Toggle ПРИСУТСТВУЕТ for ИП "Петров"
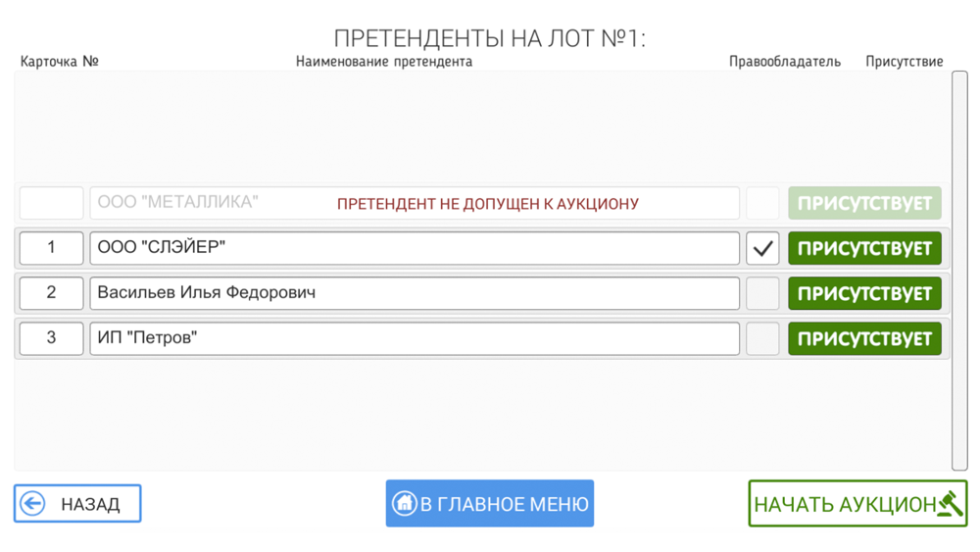The width and height of the screenshot is (980, 552). [864, 338]
